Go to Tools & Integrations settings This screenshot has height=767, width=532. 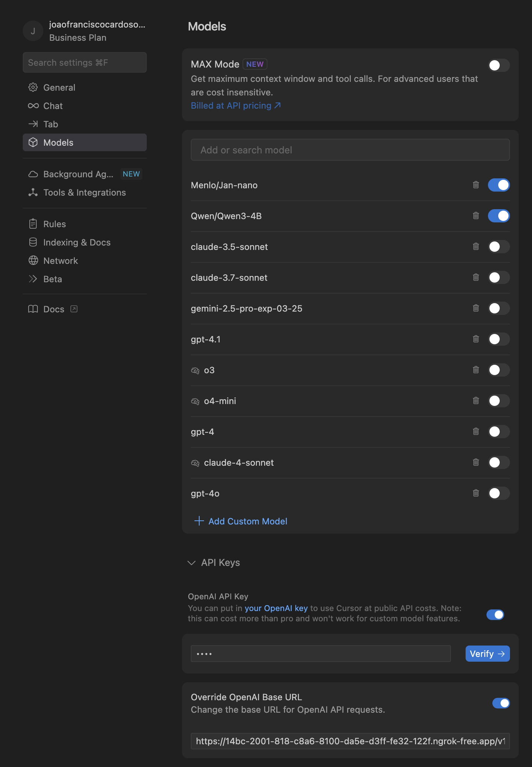point(84,192)
